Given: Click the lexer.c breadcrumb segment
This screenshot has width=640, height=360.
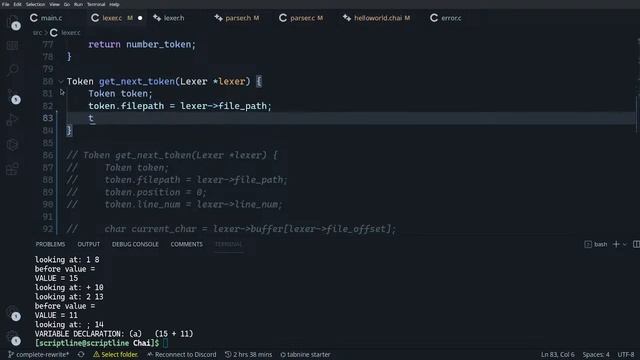Looking at the screenshot, I should [71, 33].
